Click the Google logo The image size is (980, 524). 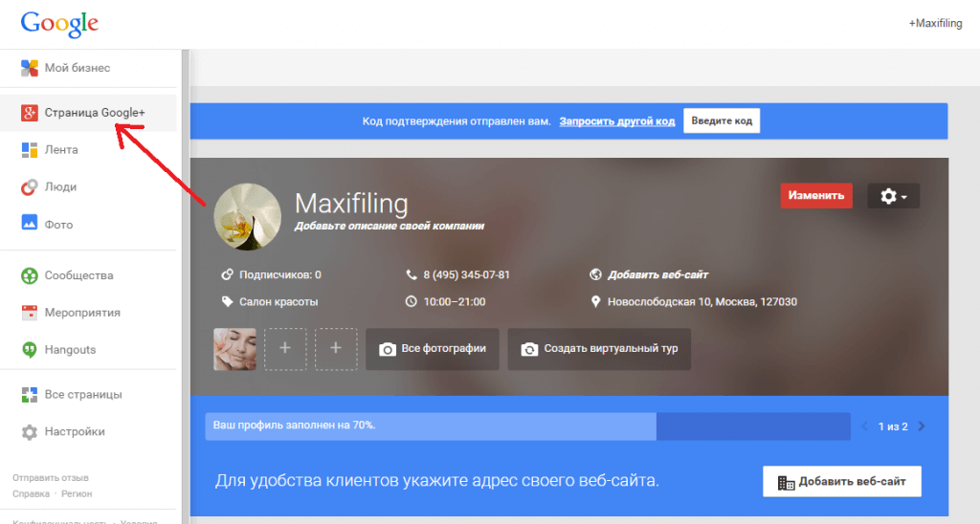pos(59,23)
